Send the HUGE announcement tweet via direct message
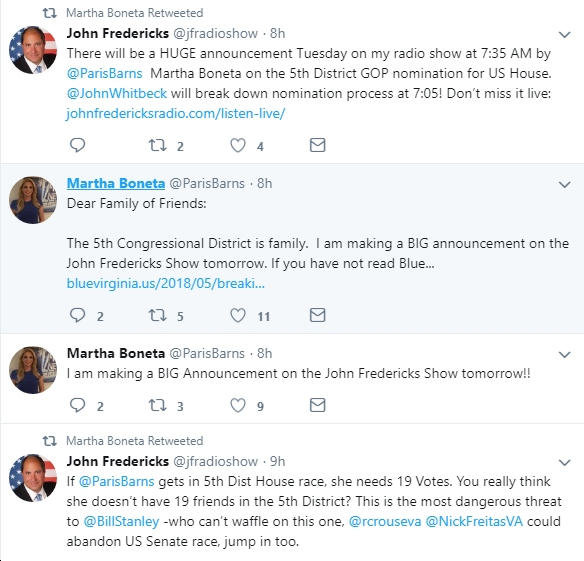The width and height of the screenshot is (584, 561). (x=318, y=145)
